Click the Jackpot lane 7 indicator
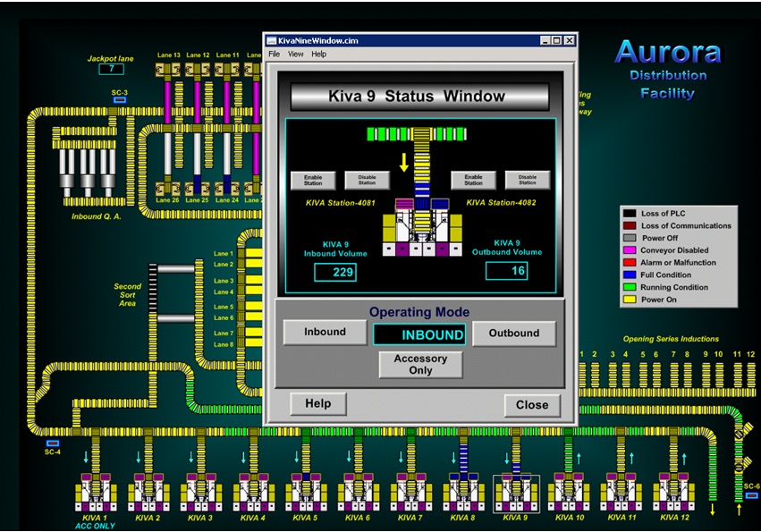The width and height of the screenshot is (761, 532). coord(110,68)
